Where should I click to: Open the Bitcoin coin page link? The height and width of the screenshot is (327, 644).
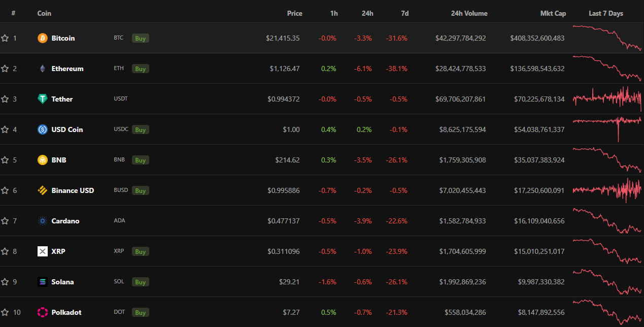point(63,38)
